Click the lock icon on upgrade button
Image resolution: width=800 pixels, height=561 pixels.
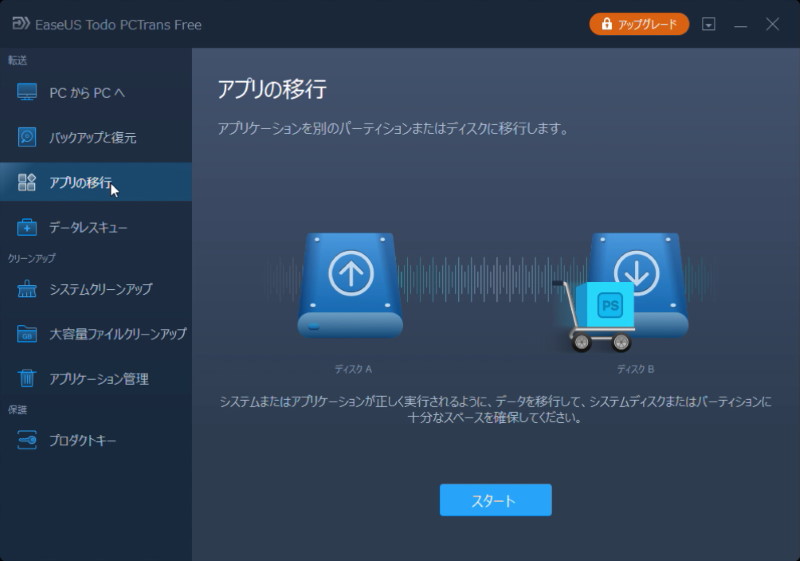[606, 24]
